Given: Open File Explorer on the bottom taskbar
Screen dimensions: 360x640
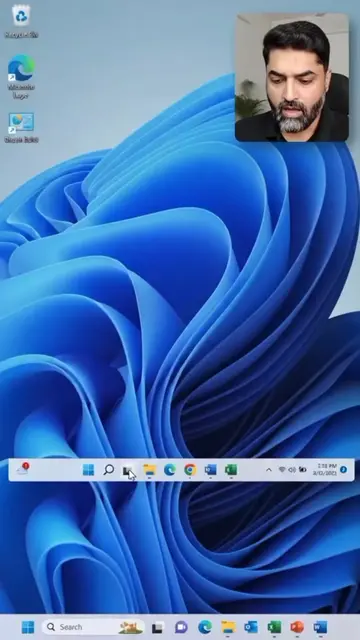Looking at the screenshot, I should pyautogui.click(x=229, y=627).
